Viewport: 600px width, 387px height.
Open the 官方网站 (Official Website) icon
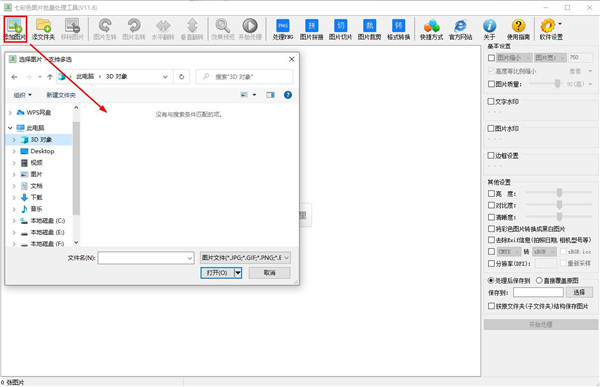pos(460,29)
